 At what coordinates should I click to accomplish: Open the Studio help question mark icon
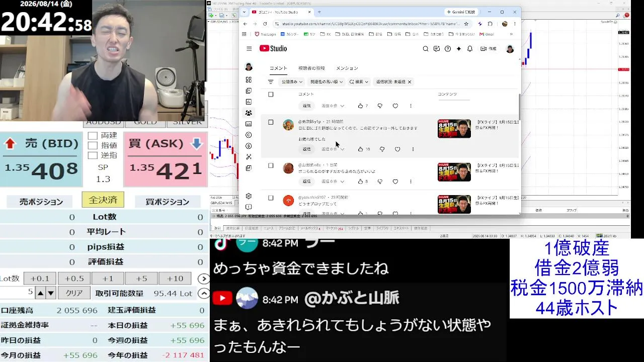448,49
